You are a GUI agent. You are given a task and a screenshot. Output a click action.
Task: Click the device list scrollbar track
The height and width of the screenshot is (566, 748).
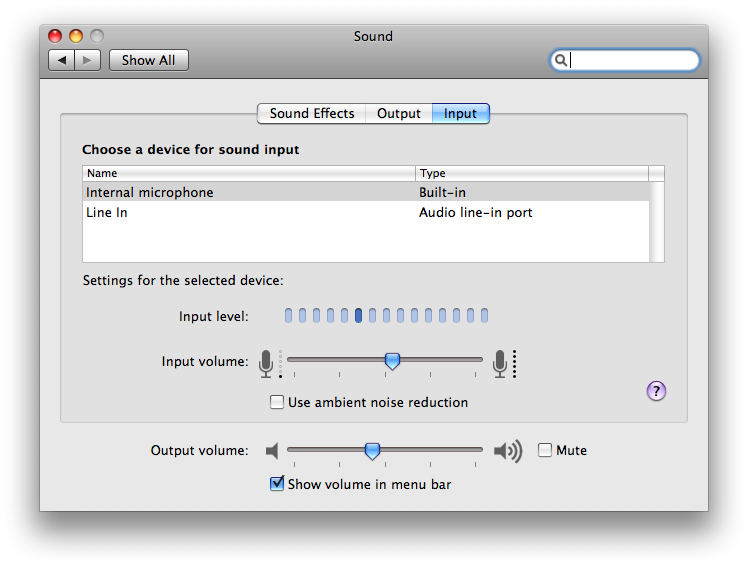point(656,221)
